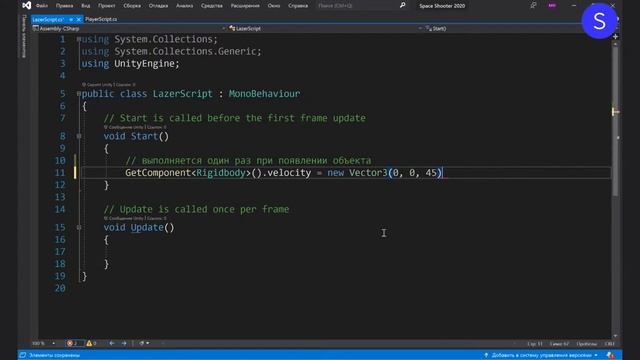Click the Rigidbody type in line 11
This screenshot has width=640, height=360.
point(221,173)
